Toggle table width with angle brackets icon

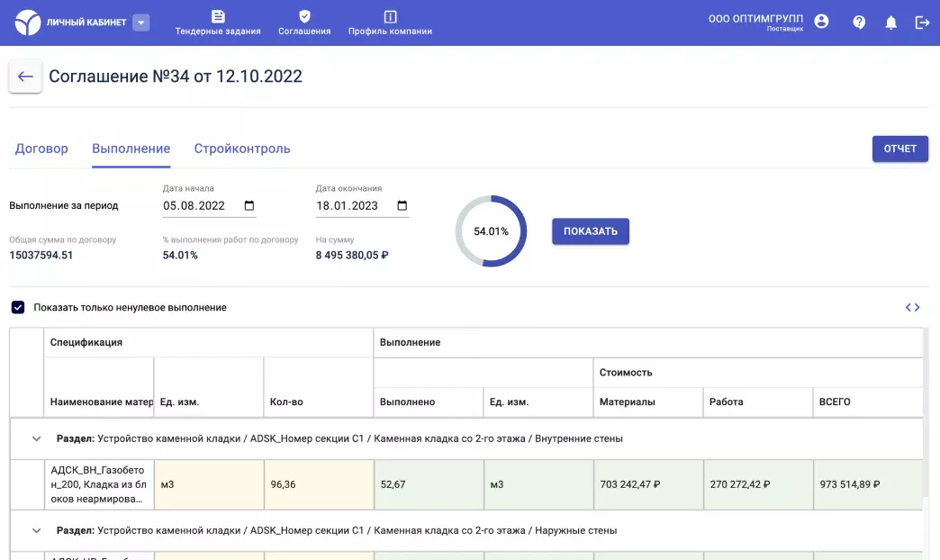(913, 307)
